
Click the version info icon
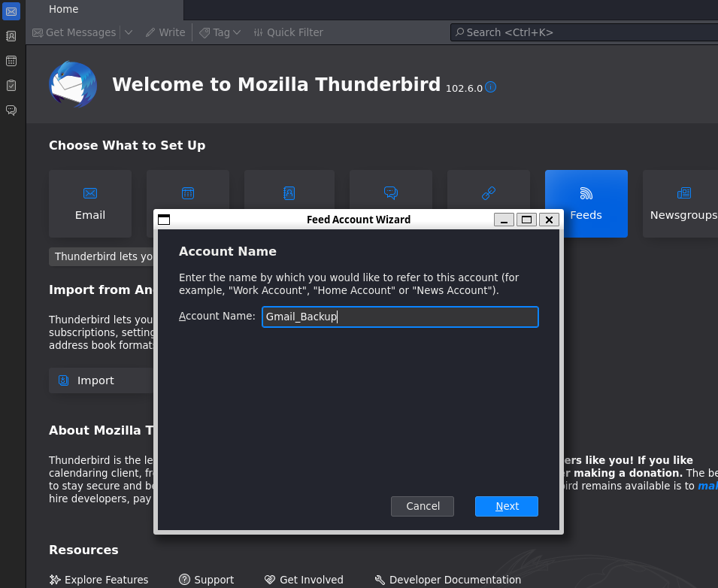[x=490, y=87]
